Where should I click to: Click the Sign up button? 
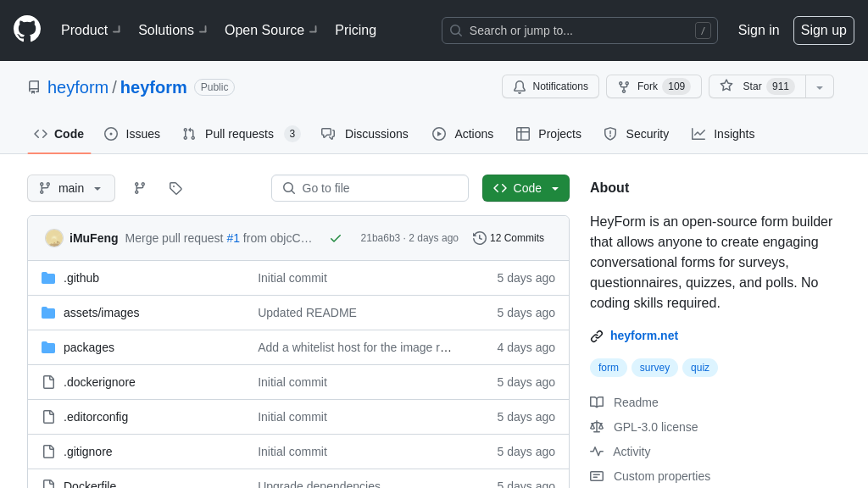coord(823,30)
